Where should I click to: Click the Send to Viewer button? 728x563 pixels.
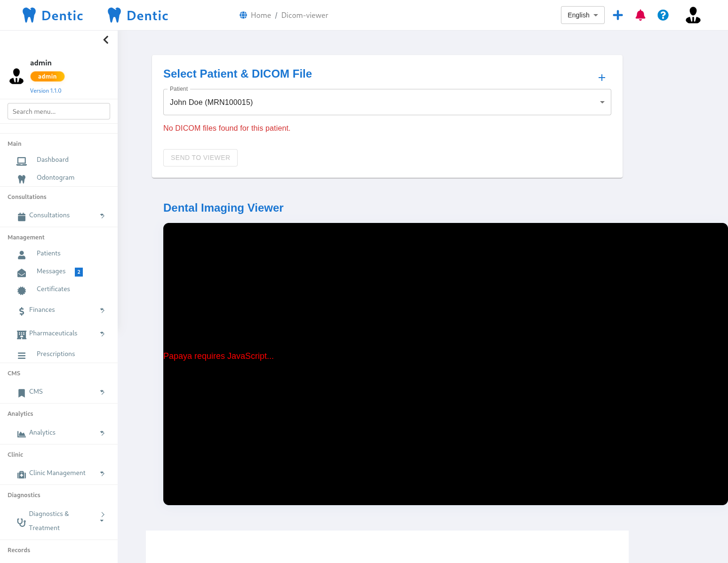tap(200, 158)
